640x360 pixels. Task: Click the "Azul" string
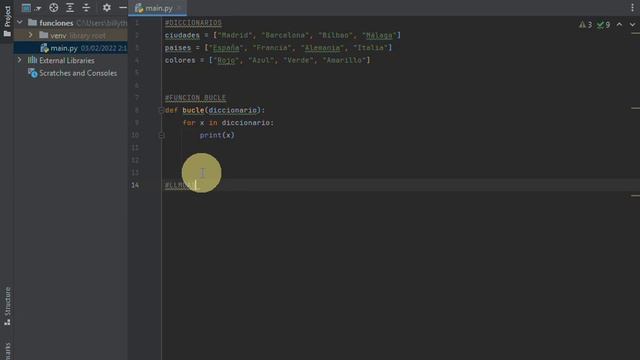(261, 60)
